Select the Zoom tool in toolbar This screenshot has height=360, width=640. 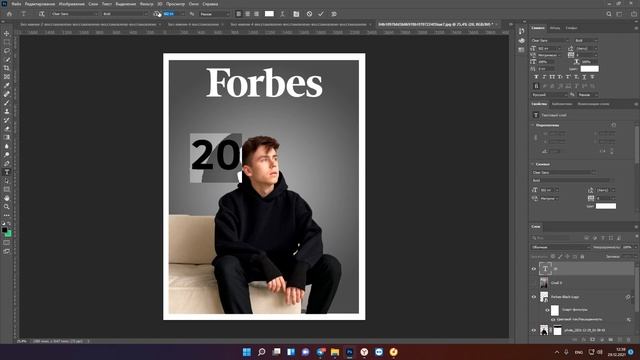[x=7, y=207]
